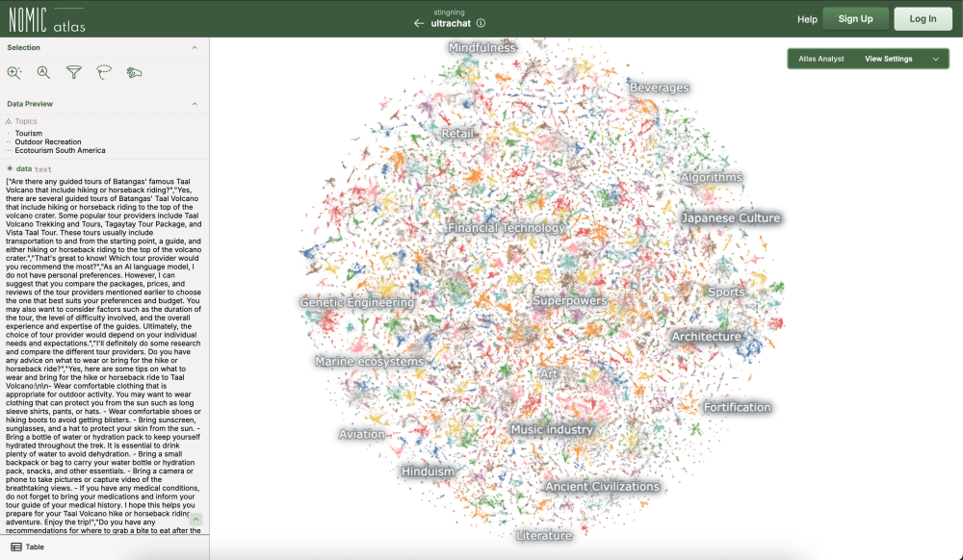Click the Sign Up button

click(855, 19)
